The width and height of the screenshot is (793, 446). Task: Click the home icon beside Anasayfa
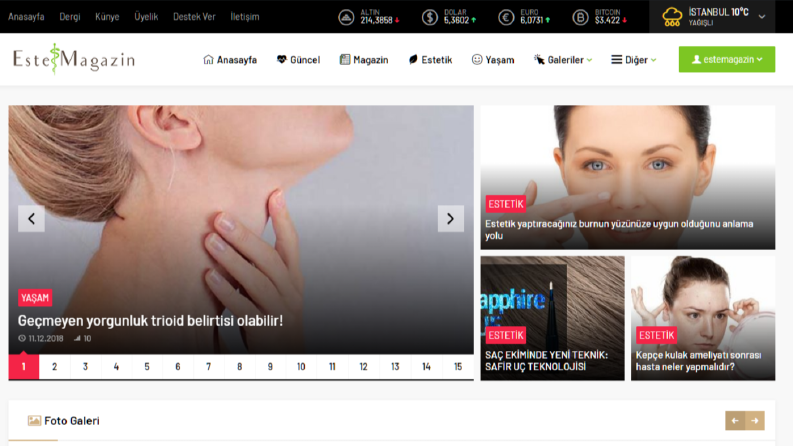[x=208, y=59]
